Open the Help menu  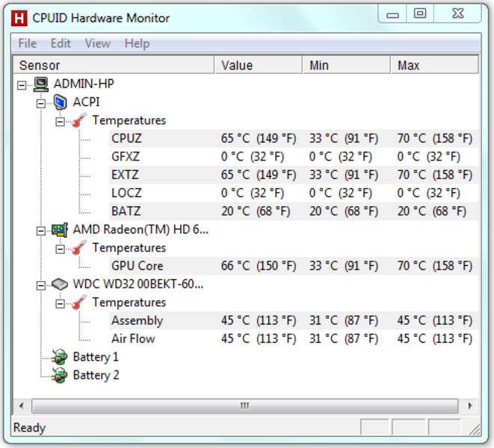point(137,43)
